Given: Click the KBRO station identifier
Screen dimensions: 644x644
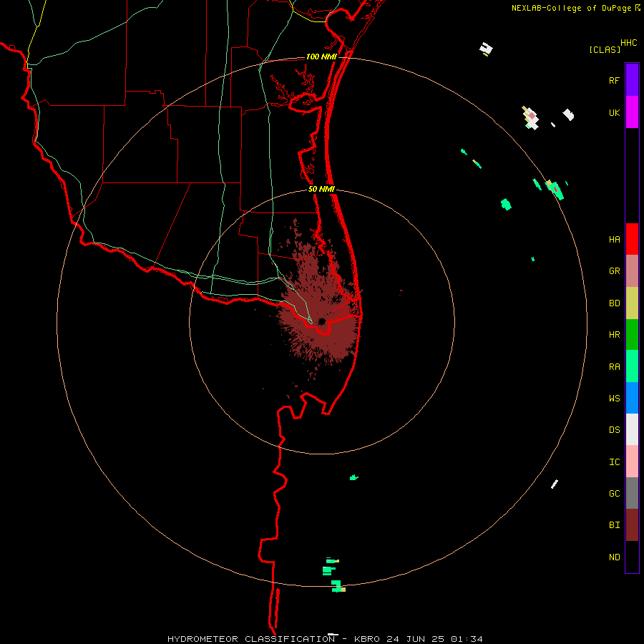Looking at the screenshot, I should coord(366,639).
